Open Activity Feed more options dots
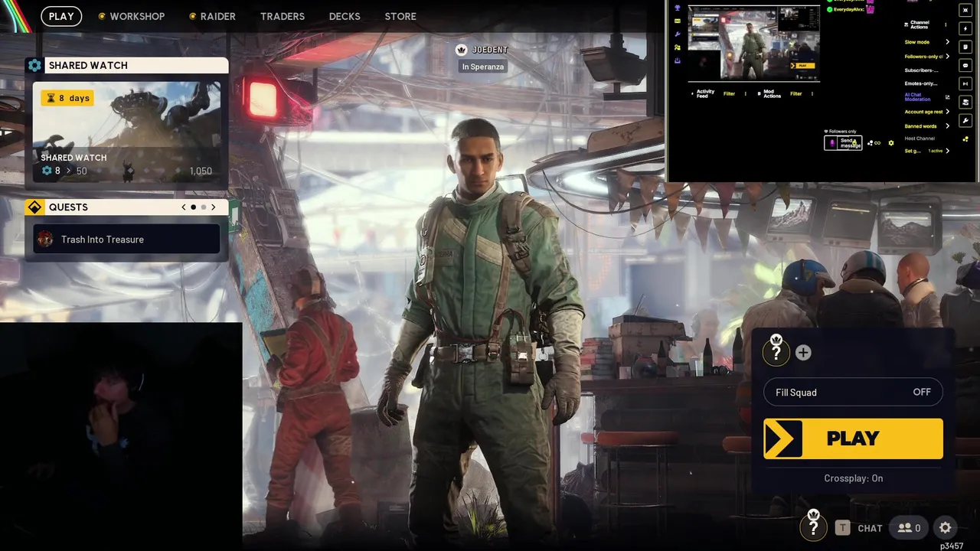Image resolution: width=980 pixels, height=551 pixels. coord(746,93)
